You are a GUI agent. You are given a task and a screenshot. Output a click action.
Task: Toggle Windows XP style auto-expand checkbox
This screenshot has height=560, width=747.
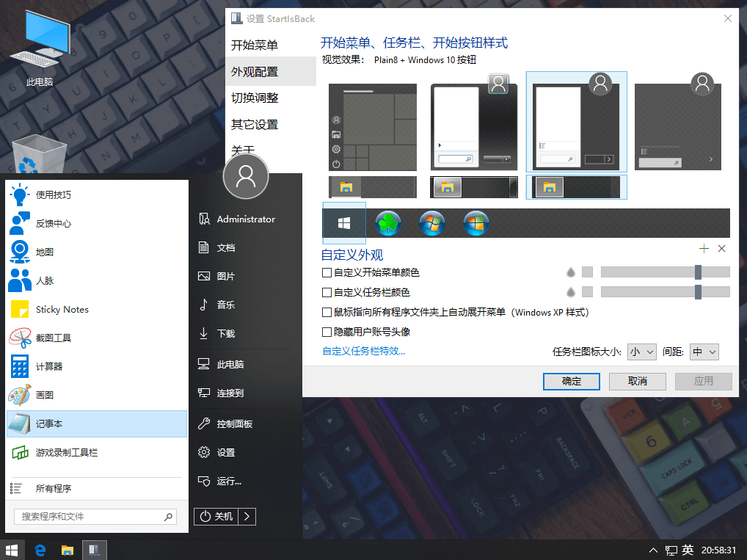pos(327,312)
